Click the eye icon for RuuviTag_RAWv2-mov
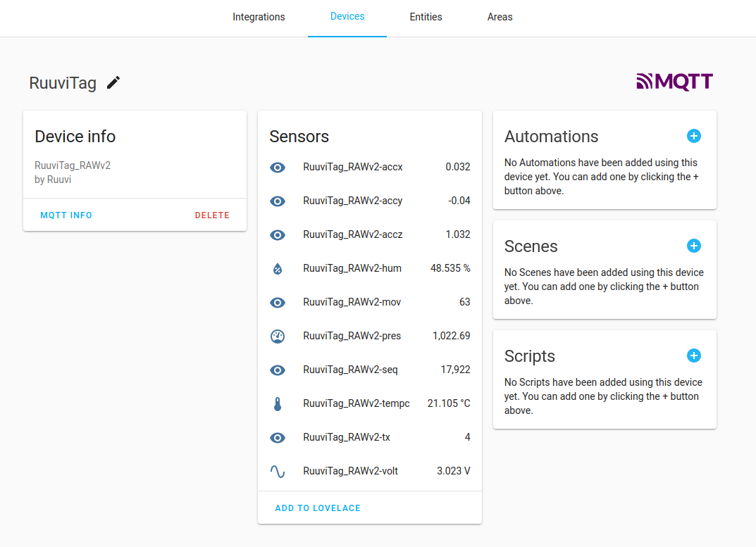The width and height of the screenshot is (756, 547). pos(278,302)
